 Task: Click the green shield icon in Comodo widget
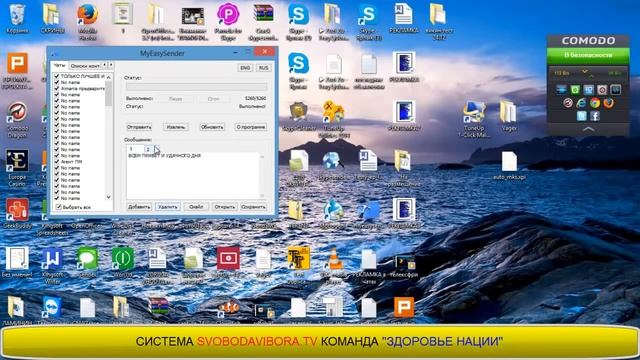(575, 90)
